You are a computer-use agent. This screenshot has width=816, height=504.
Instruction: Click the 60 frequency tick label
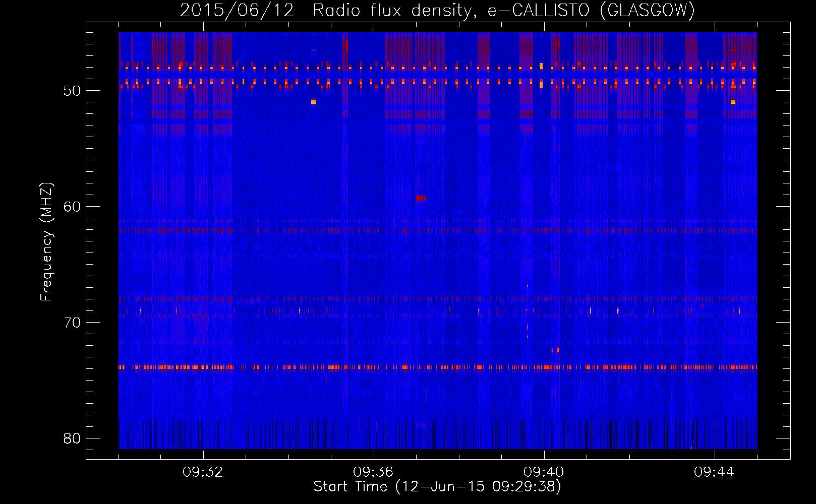coord(72,206)
